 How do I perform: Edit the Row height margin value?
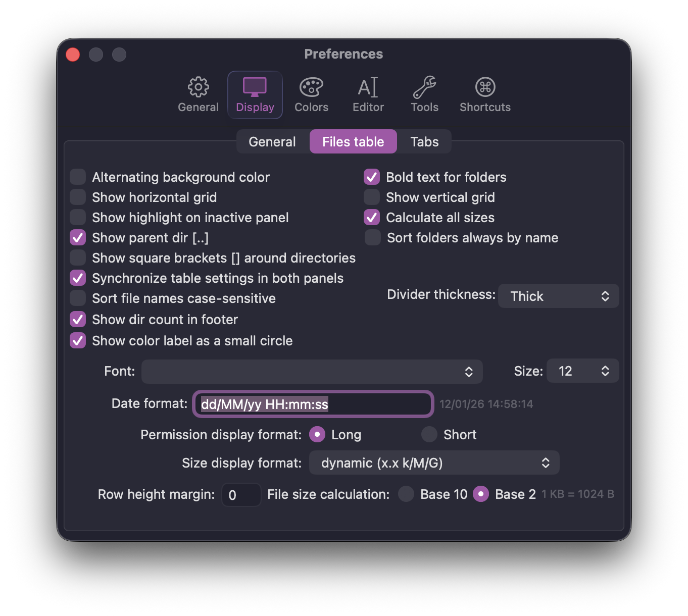(241, 494)
